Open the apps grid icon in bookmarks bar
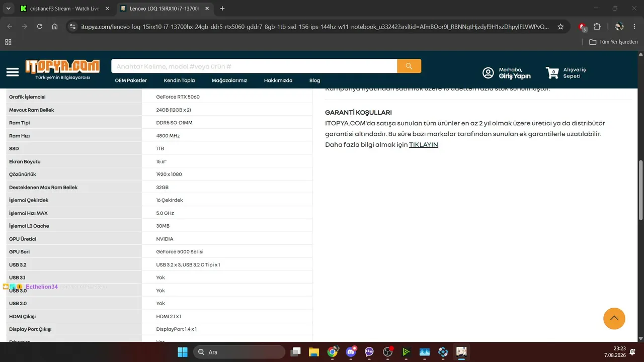The width and height of the screenshot is (644, 362). [8, 42]
